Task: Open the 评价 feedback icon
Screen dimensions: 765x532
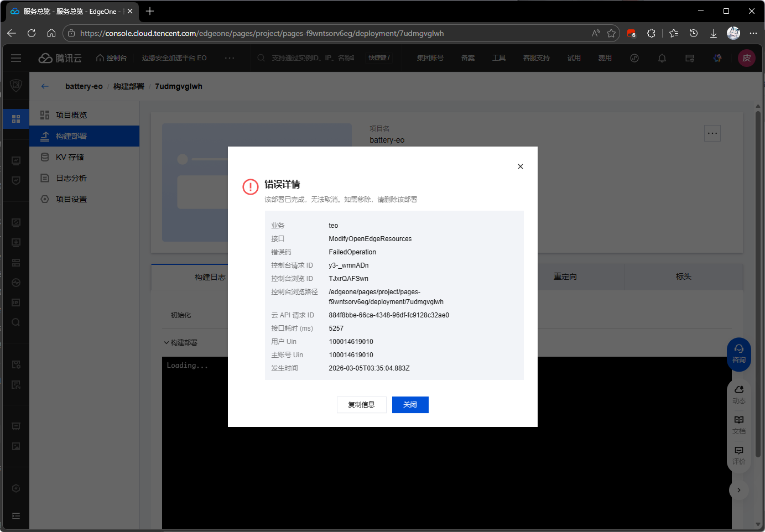Action: click(738, 453)
